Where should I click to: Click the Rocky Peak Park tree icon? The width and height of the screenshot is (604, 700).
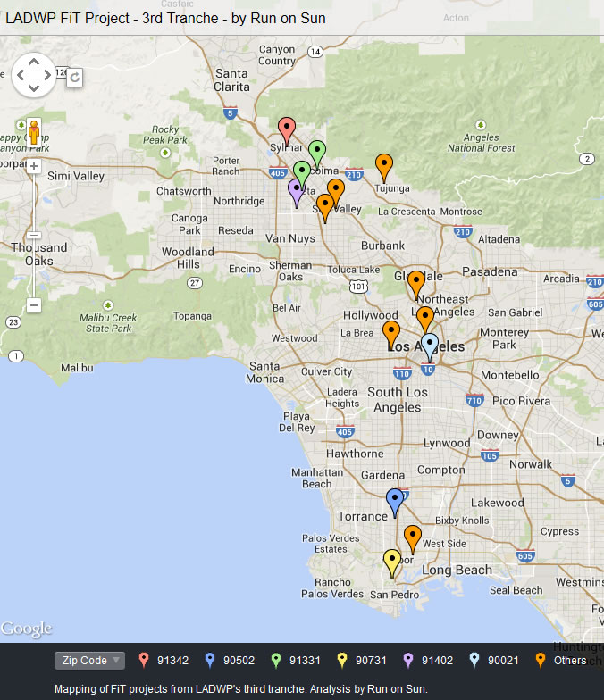click(x=165, y=154)
